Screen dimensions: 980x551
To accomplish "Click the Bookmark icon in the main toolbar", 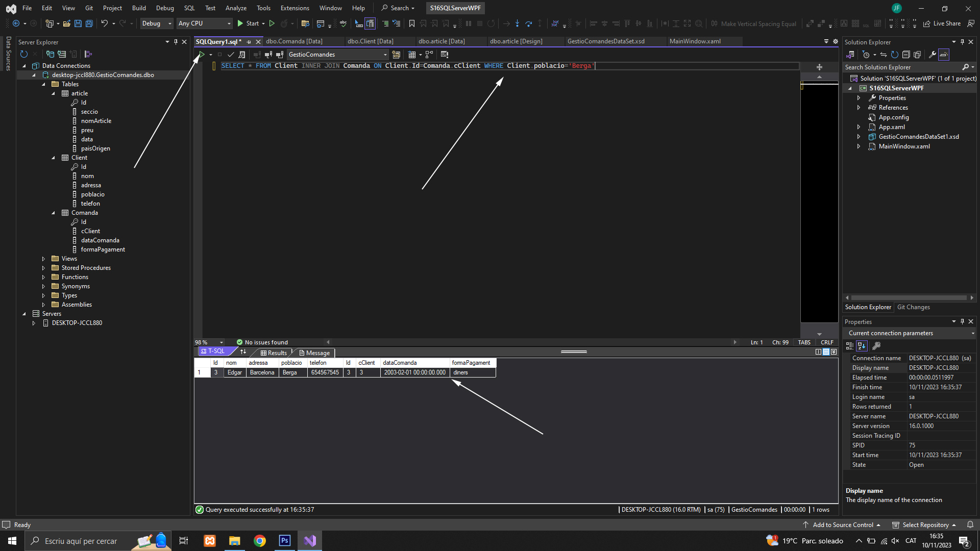I will [x=411, y=23].
